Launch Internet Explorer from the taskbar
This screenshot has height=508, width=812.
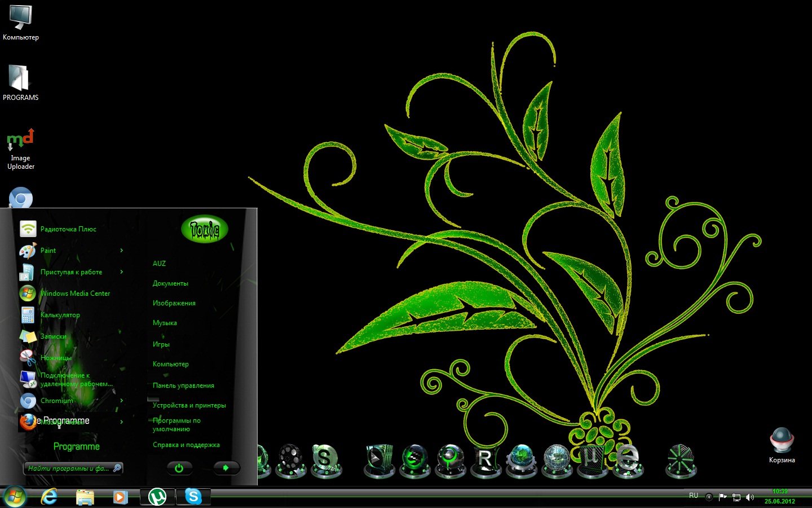(50, 496)
